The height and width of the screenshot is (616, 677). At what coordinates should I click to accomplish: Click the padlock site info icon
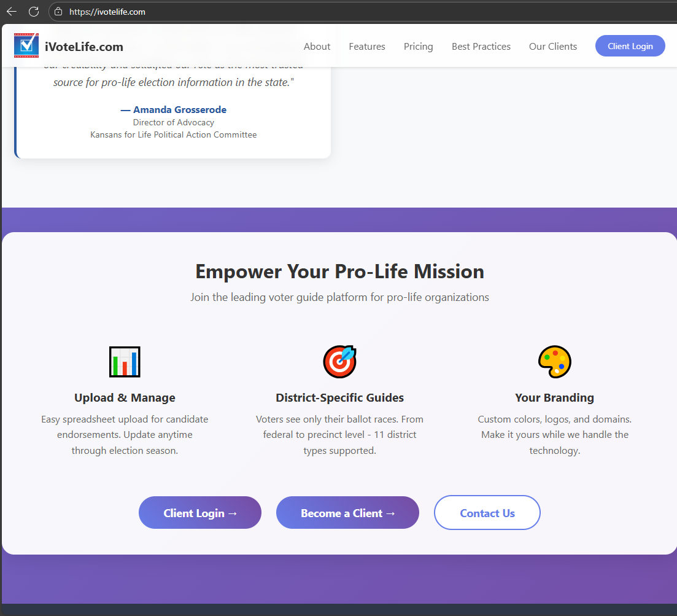[58, 12]
